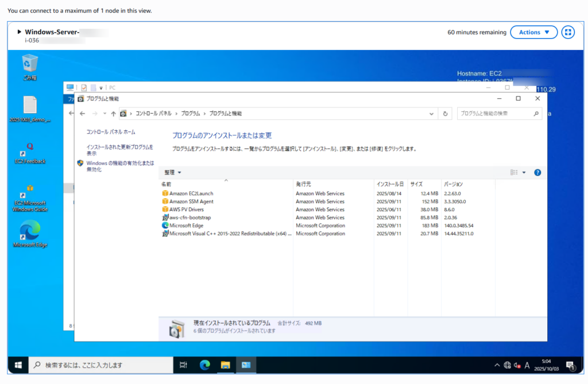The height and width of the screenshot is (384, 588).
Task: Open the Actions dropdown menu
Action: pyautogui.click(x=533, y=32)
